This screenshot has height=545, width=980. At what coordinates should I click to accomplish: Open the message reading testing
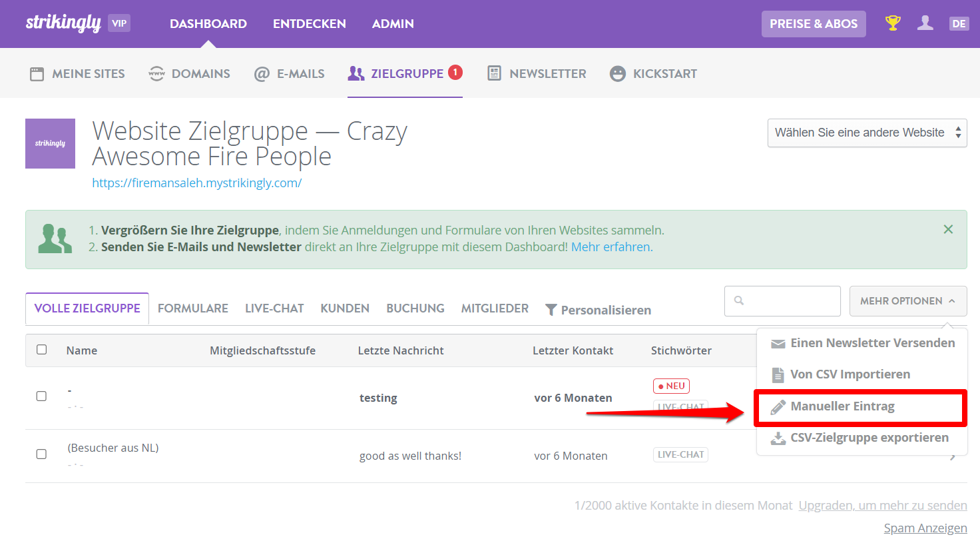click(x=378, y=398)
